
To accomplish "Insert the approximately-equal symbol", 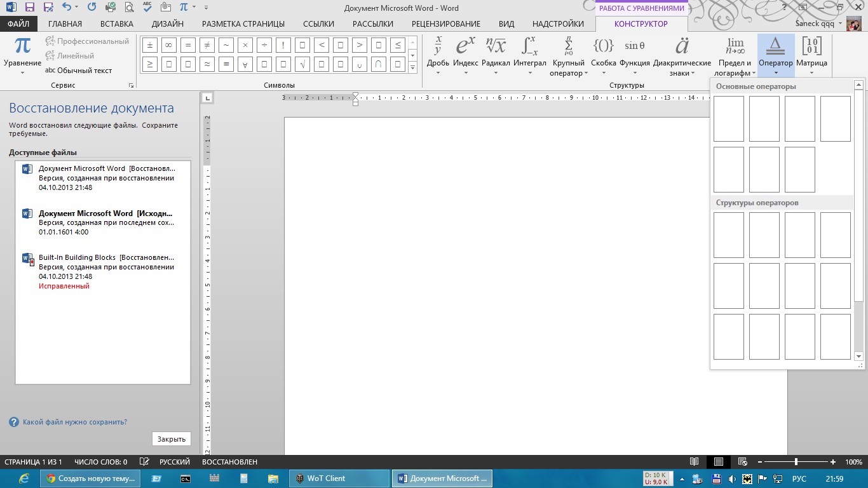I will point(207,64).
